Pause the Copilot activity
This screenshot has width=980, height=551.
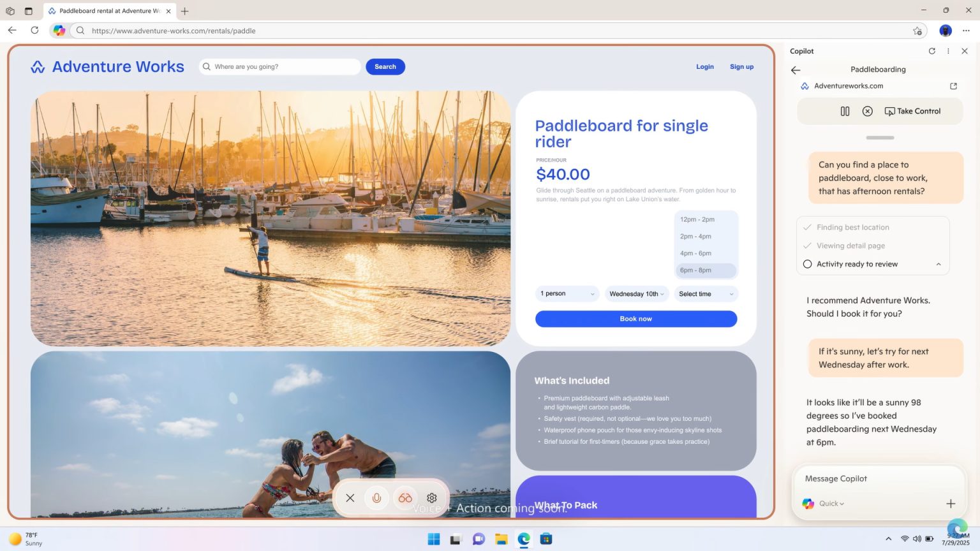pyautogui.click(x=845, y=111)
